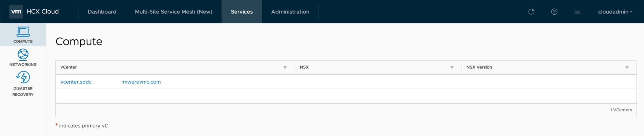This screenshot has width=644, height=136.
Task: Open the Networking sidebar icon
Action: click(23, 57)
